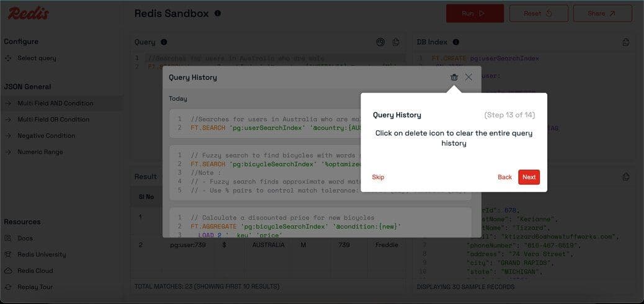This screenshot has width=644, height=304.
Task: Click the Next button in tour popup
Action: click(529, 177)
